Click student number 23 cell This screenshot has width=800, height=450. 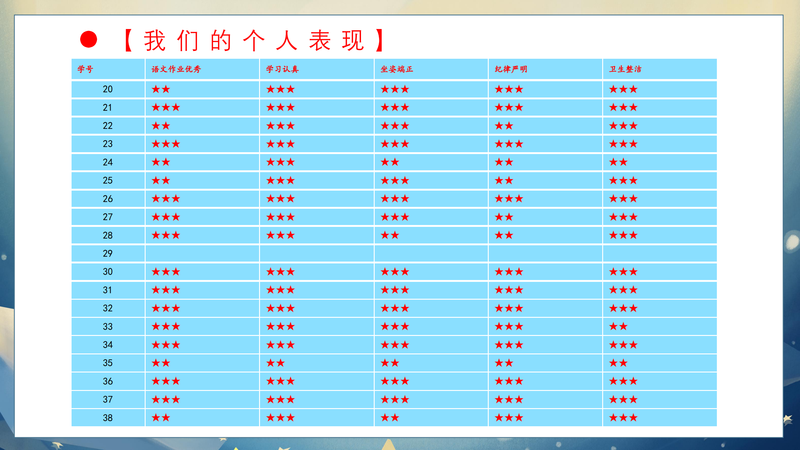108,144
